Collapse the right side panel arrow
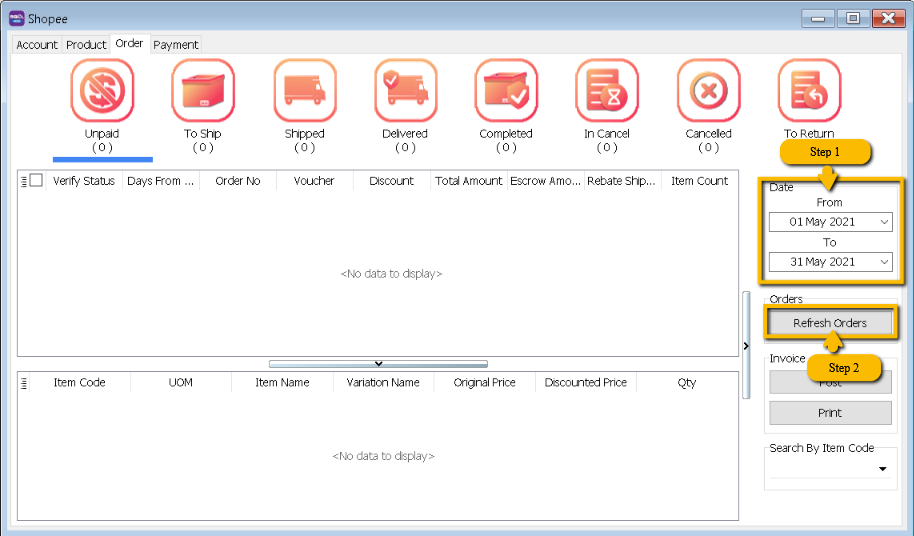The width and height of the screenshot is (914, 536). pyautogui.click(x=746, y=346)
